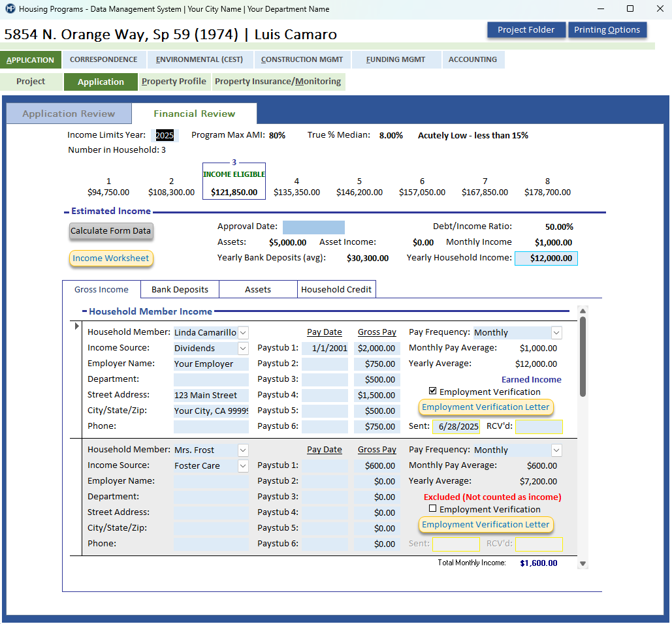Click Yearly Bank Deposits value $30,300.00

click(x=368, y=258)
